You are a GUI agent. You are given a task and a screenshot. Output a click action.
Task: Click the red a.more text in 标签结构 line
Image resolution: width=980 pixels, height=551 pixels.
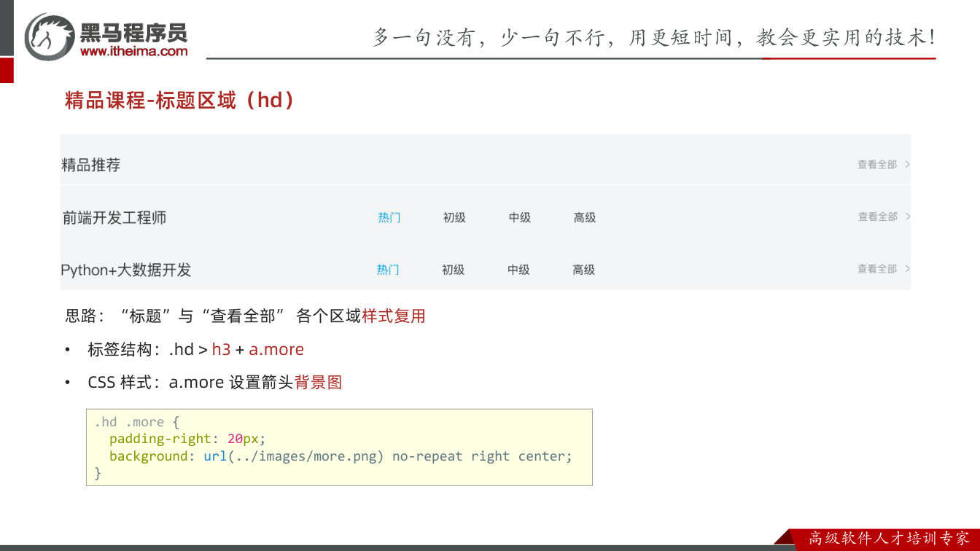[276, 350]
